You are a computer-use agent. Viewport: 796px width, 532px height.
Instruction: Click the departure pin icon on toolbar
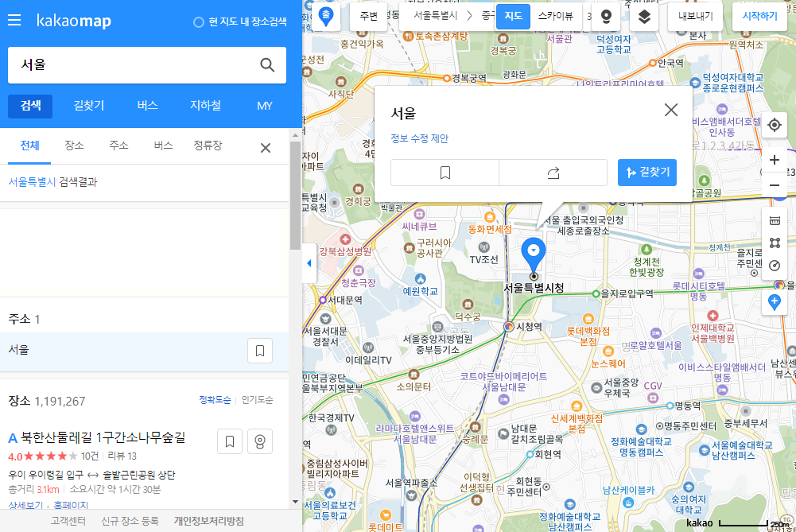tap(326, 16)
